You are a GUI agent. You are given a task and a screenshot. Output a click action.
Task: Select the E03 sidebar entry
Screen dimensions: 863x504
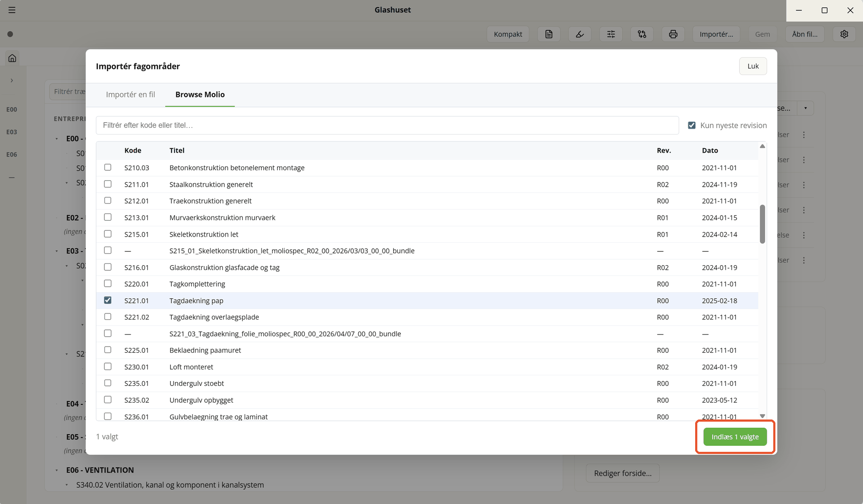[x=12, y=132]
